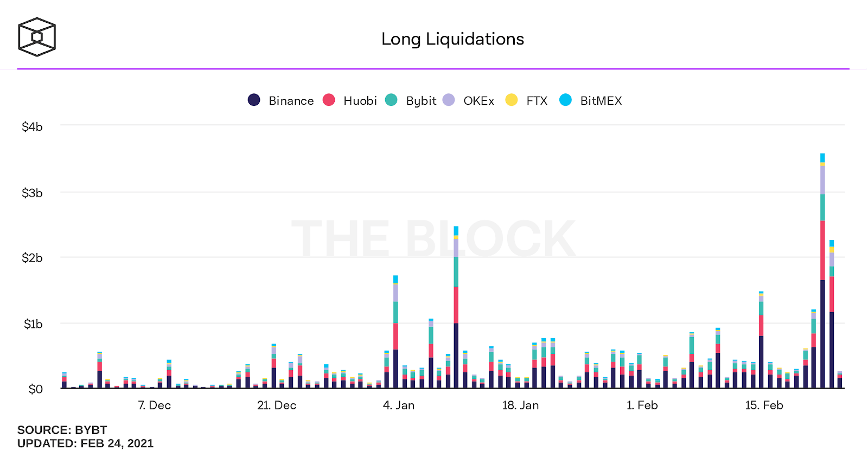Toggle the Huobi legend series

click(x=349, y=100)
